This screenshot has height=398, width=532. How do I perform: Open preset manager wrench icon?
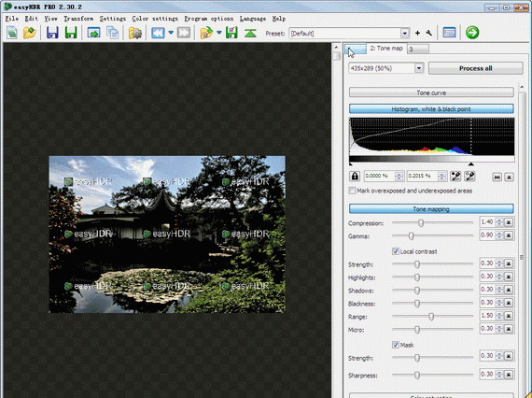point(428,34)
